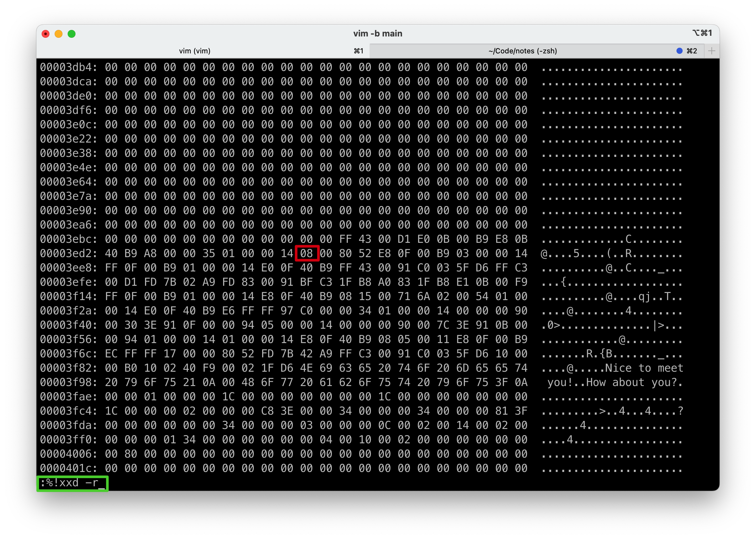Image resolution: width=756 pixels, height=539 pixels.
Task: Click the yellow minimize window button
Action: click(x=58, y=34)
